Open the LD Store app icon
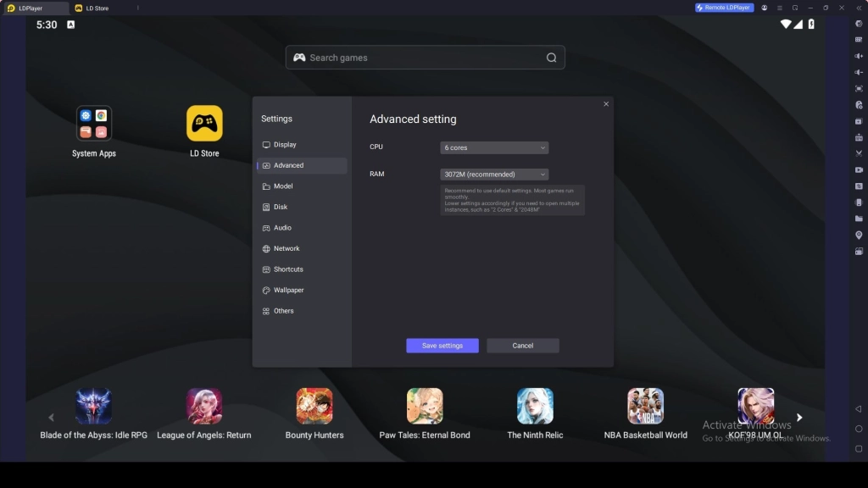 (x=203, y=123)
